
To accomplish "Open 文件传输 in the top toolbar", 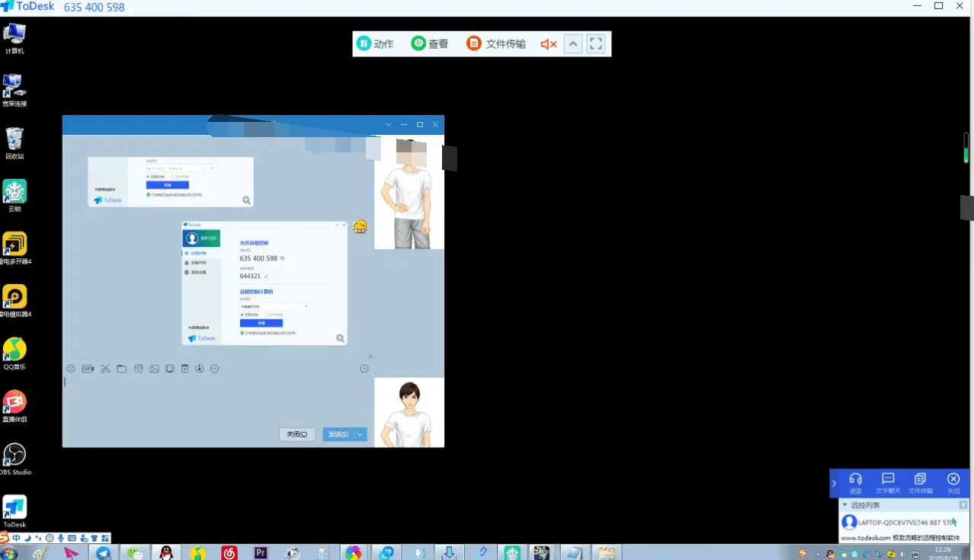I will point(496,43).
